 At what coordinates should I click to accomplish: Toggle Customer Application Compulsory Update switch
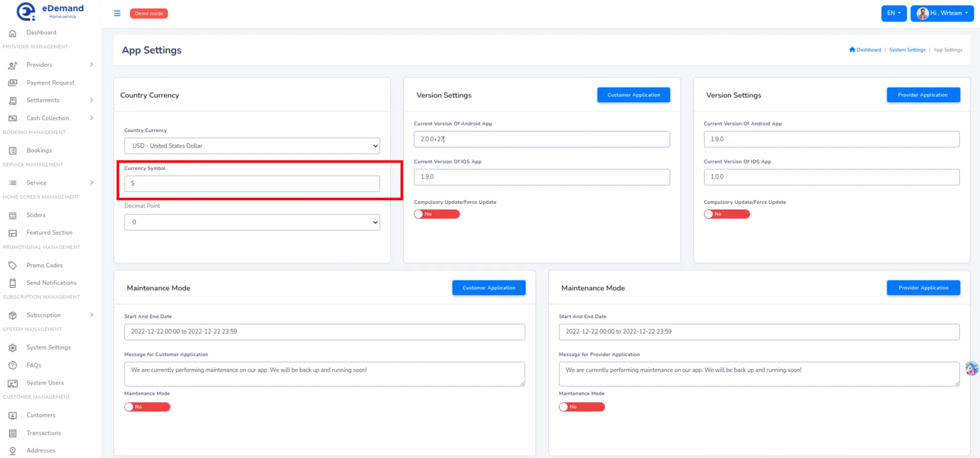[437, 214]
